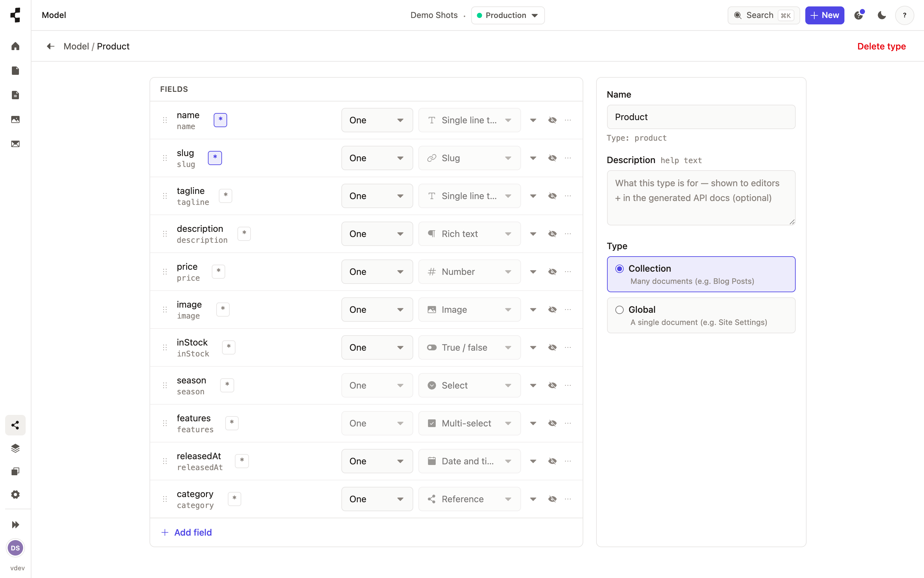Open the One cardinality dropdown for name

point(377,120)
